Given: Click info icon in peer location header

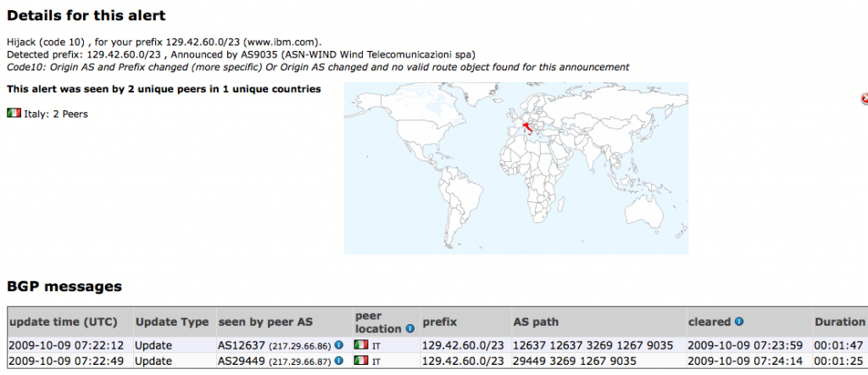Looking at the screenshot, I should click(x=409, y=328).
